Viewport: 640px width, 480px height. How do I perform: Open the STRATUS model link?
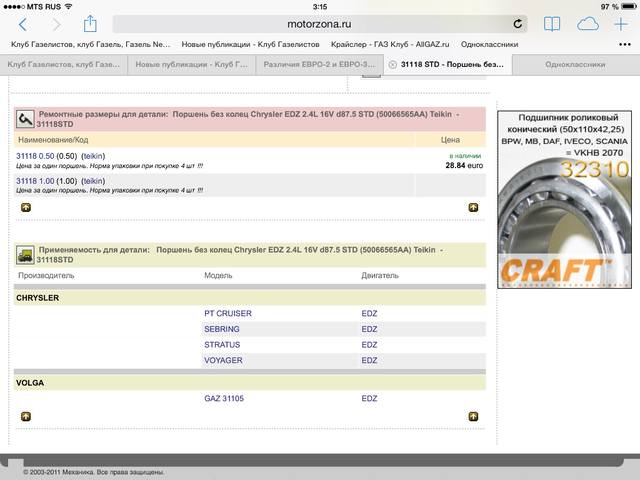pyautogui.click(x=222, y=345)
